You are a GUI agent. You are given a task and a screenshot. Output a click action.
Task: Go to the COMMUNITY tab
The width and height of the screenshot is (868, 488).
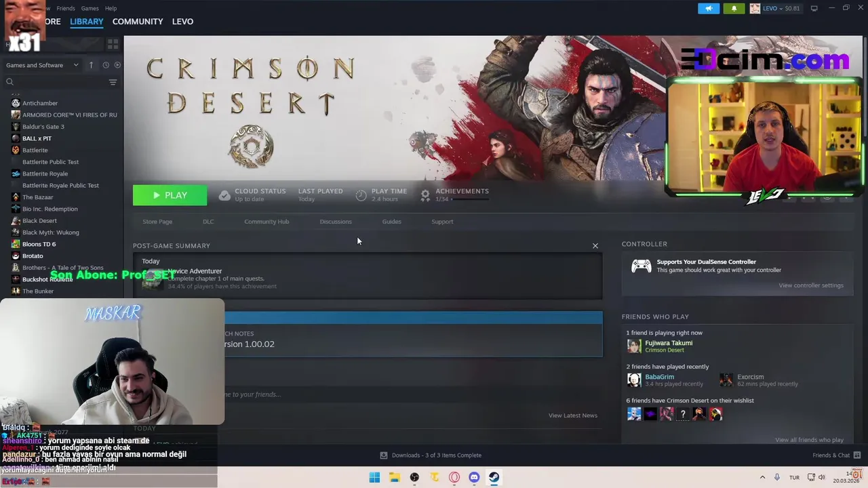pos(138,22)
